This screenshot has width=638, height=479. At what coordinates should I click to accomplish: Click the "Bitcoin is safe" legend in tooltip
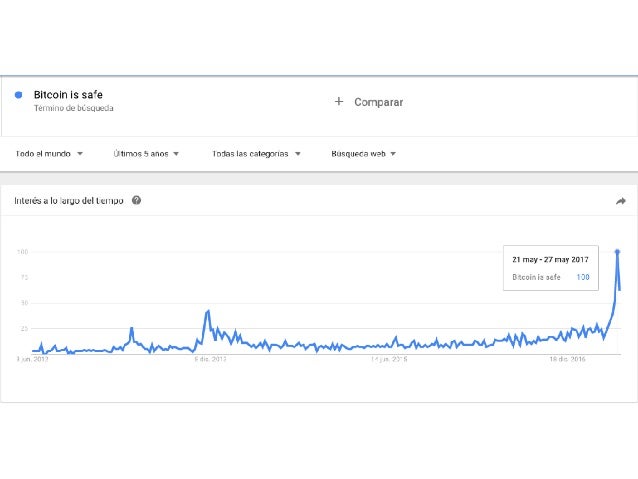pyautogui.click(x=537, y=276)
